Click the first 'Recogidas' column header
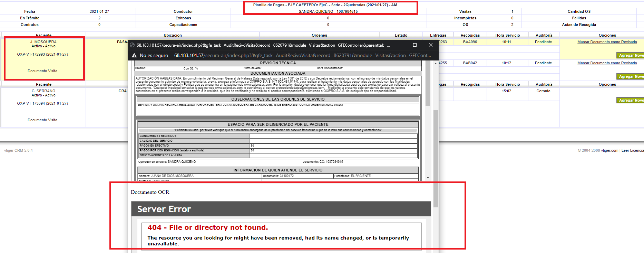The height and width of the screenshot is (253, 644). [470, 35]
